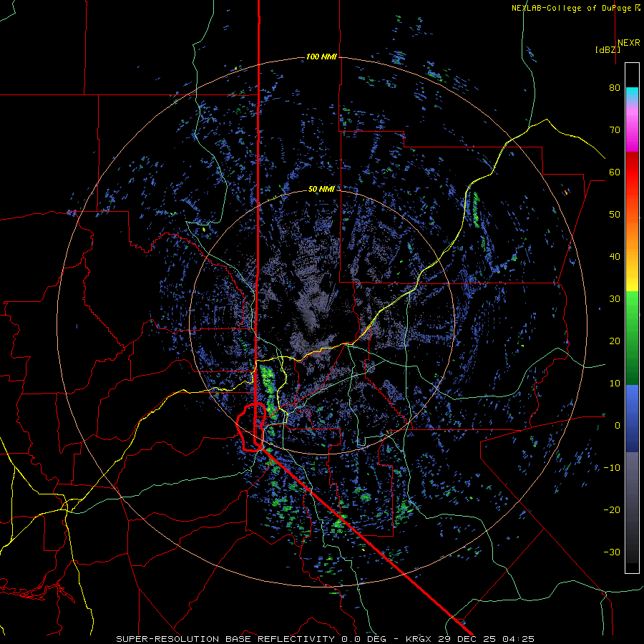Click the 70 value on the dBZ scale
Screen dimensions: 644x644
615,130
